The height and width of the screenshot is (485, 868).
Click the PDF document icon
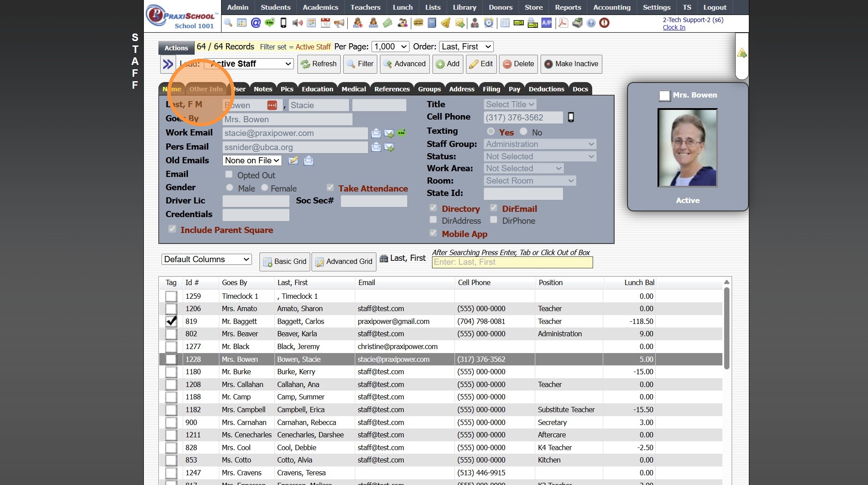[563, 23]
